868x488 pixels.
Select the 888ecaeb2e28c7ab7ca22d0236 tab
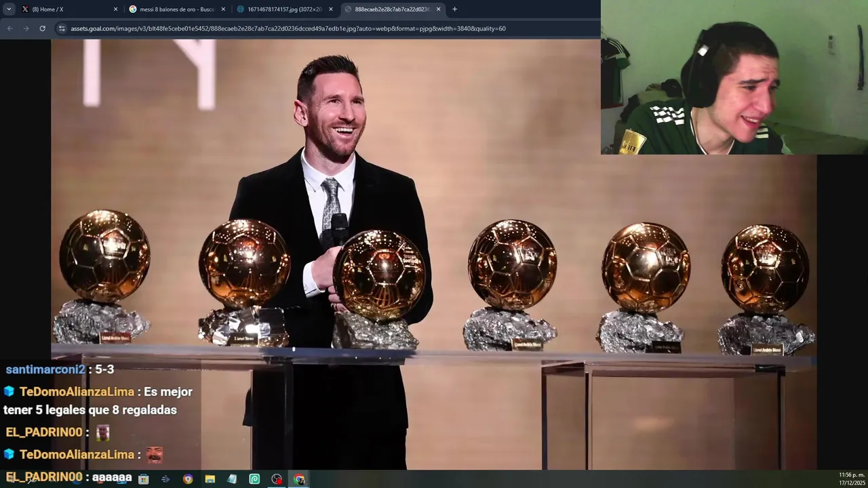point(392,9)
